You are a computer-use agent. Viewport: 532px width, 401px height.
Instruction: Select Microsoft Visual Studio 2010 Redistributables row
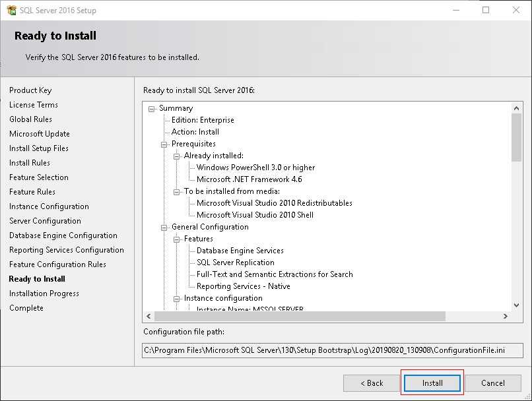pos(274,203)
